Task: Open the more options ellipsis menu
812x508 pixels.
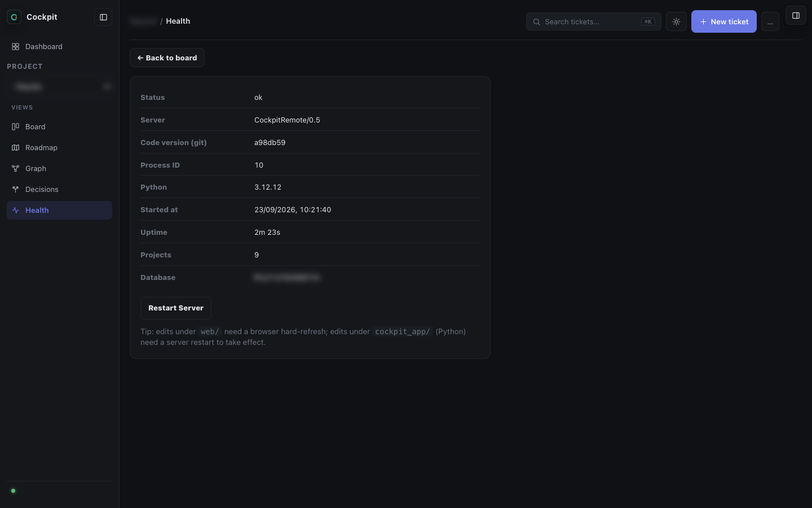Action: tap(770, 22)
